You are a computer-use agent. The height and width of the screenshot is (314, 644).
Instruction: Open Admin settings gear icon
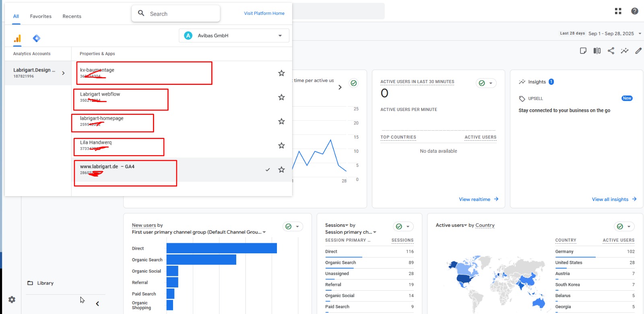12,300
